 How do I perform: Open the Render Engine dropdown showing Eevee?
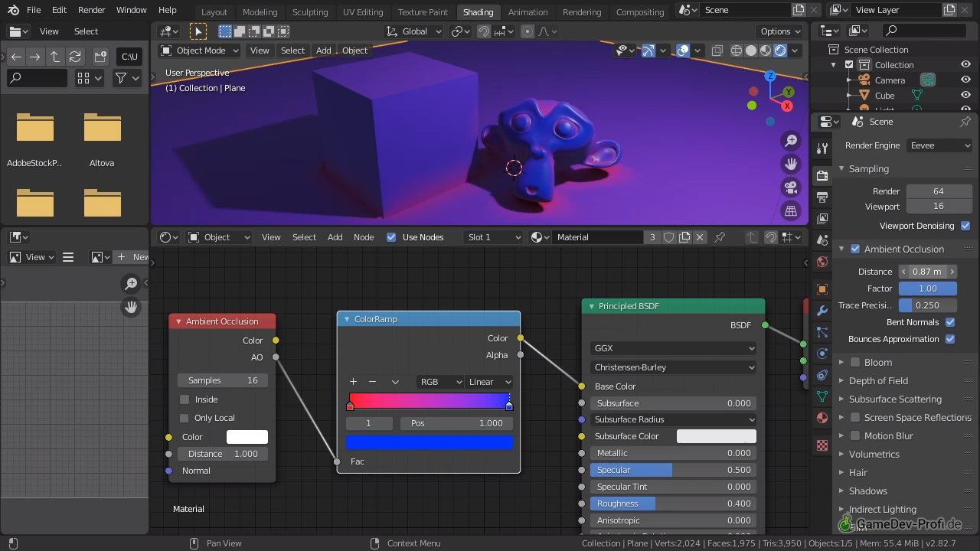point(939,145)
